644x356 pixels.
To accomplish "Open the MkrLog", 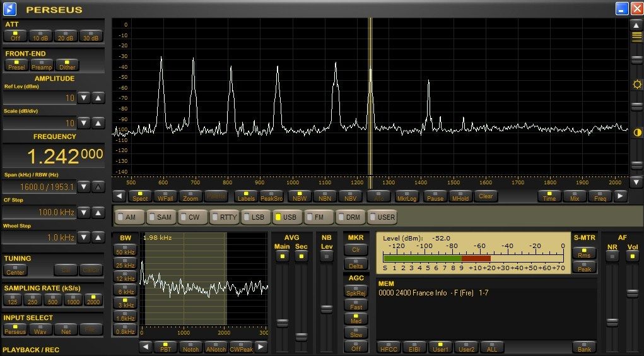I will pyautogui.click(x=407, y=196).
